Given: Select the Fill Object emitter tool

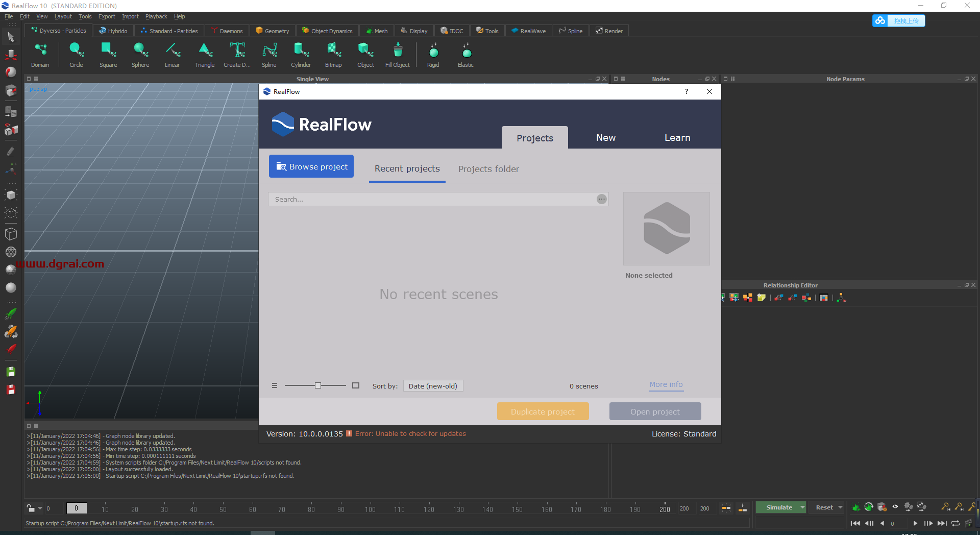Looking at the screenshot, I should point(398,55).
